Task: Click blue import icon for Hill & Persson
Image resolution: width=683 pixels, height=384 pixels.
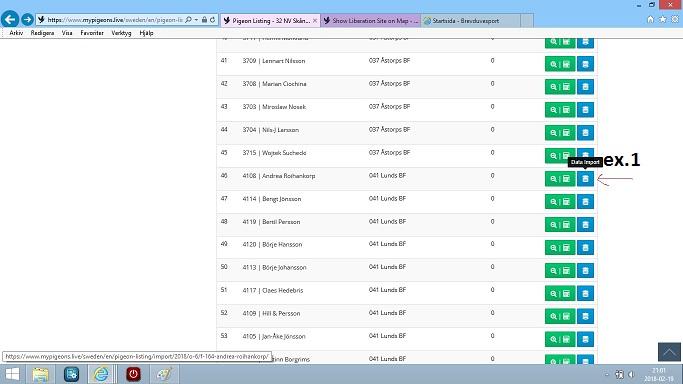Action: click(x=585, y=316)
